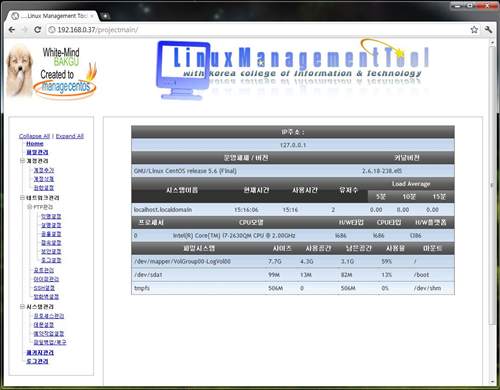The width and height of the screenshot is (500, 390).
Task: Select the Linux Management Tool browser tab
Action: (x=53, y=16)
